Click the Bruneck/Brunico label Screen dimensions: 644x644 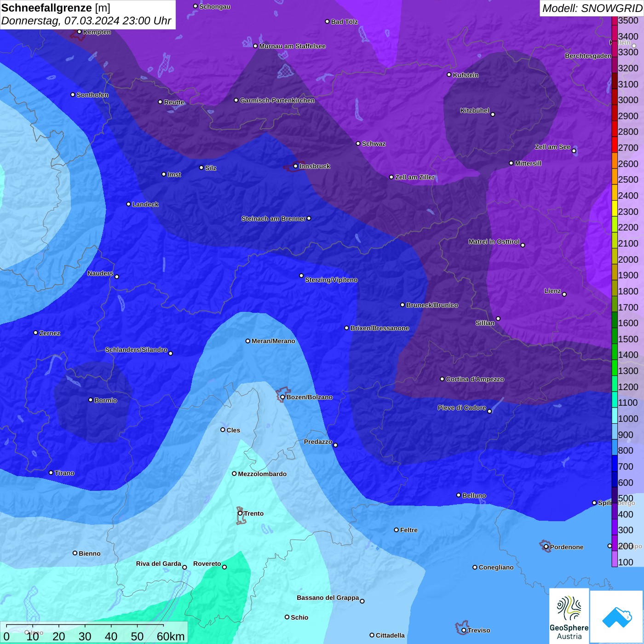(432, 305)
